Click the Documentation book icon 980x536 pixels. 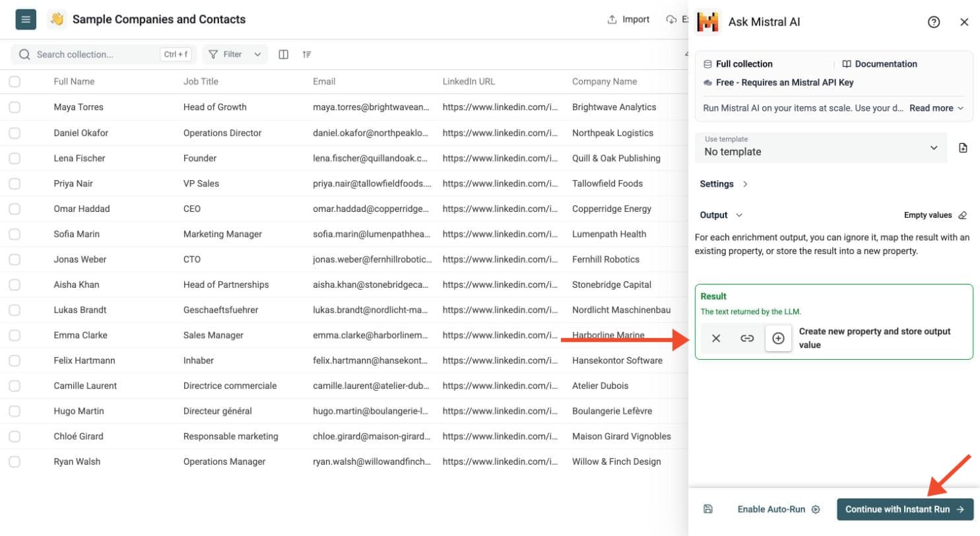pyautogui.click(x=847, y=64)
